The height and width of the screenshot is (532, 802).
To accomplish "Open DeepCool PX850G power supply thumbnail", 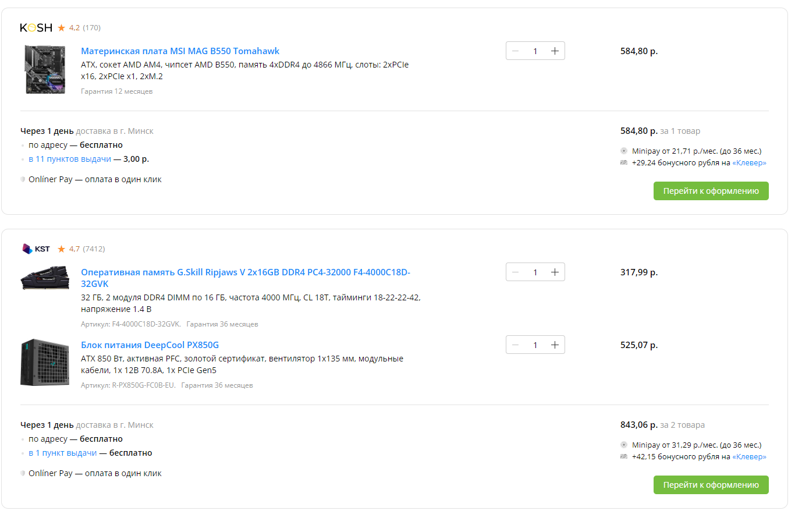I will click(45, 363).
